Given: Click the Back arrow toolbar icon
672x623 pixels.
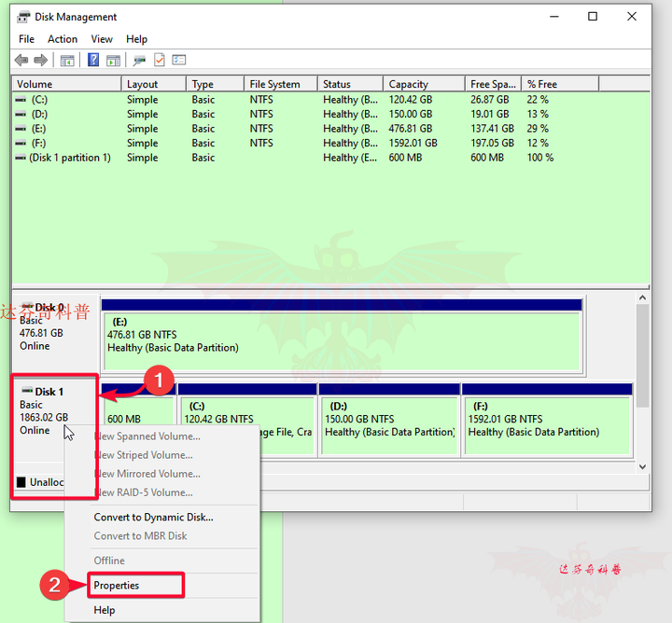Looking at the screenshot, I should 21,60.
